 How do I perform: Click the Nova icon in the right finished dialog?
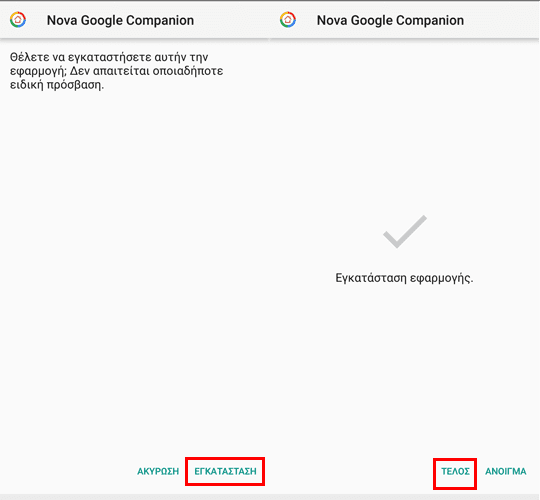pos(288,20)
